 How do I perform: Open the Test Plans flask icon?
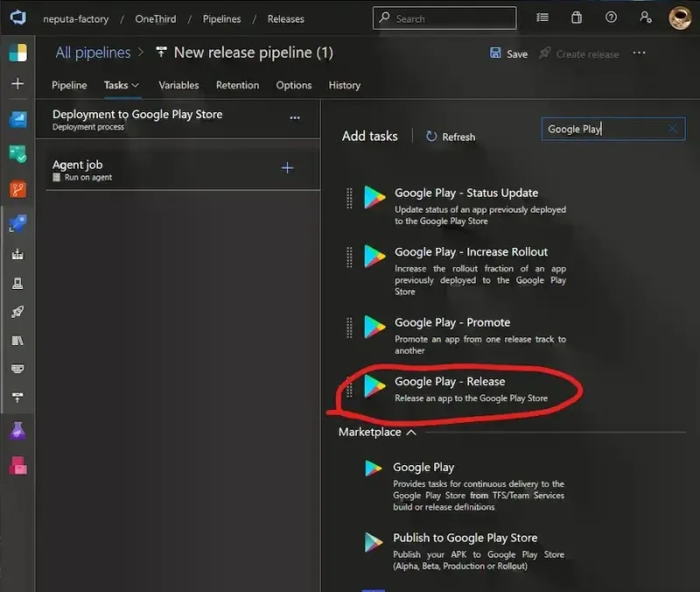tap(17, 431)
